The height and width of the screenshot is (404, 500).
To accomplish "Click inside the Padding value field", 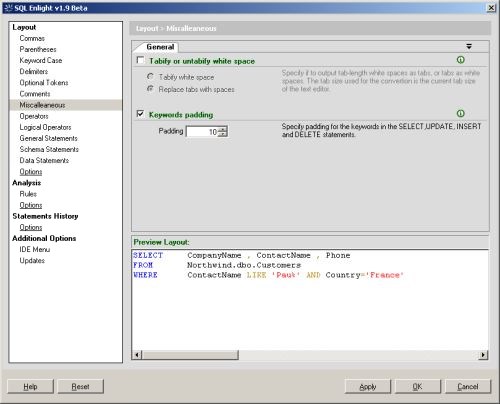I will point(202,132).
